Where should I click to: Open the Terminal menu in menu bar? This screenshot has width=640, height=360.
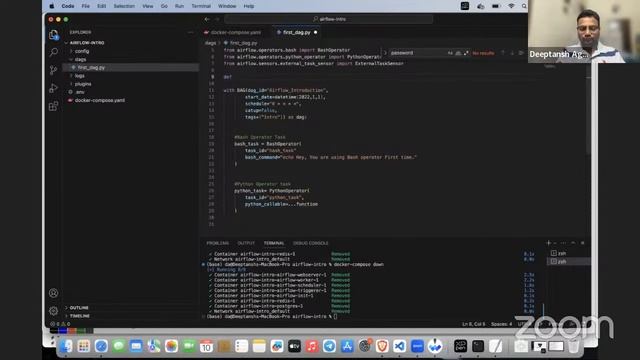pos(201,6)
